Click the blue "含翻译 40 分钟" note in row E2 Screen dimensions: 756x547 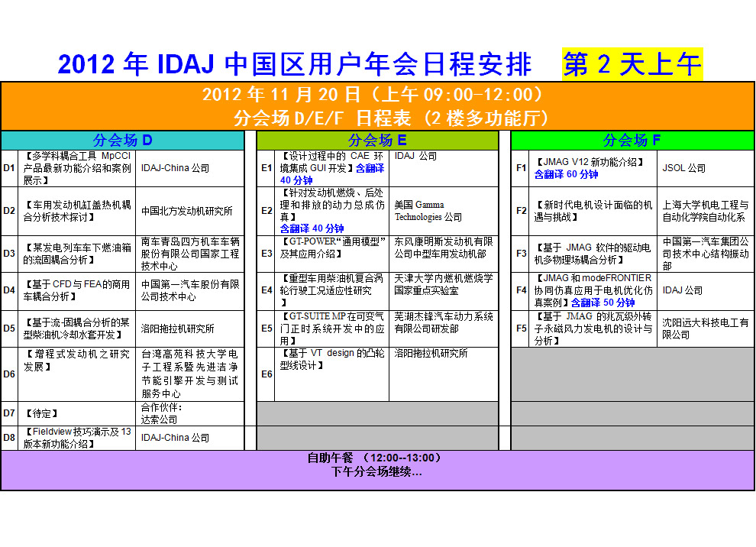pos(312,228)
